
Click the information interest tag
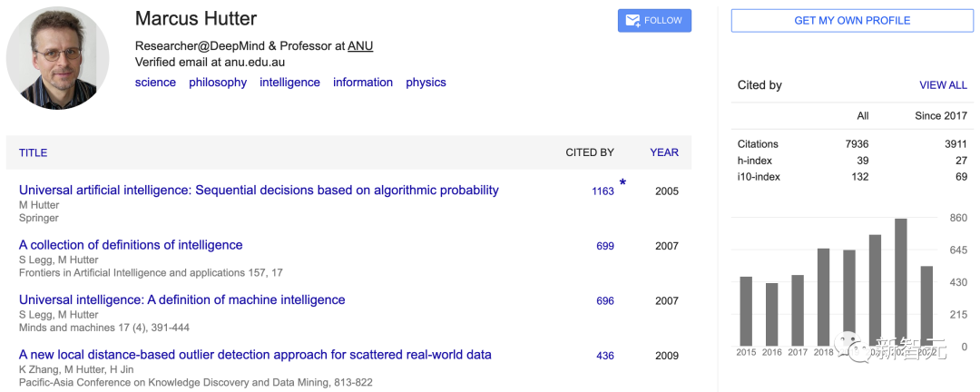click(363, 83)
